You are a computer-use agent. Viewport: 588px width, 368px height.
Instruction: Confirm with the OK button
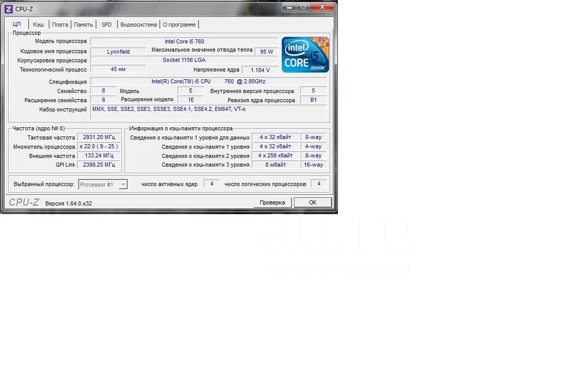(x=313, y=202)
